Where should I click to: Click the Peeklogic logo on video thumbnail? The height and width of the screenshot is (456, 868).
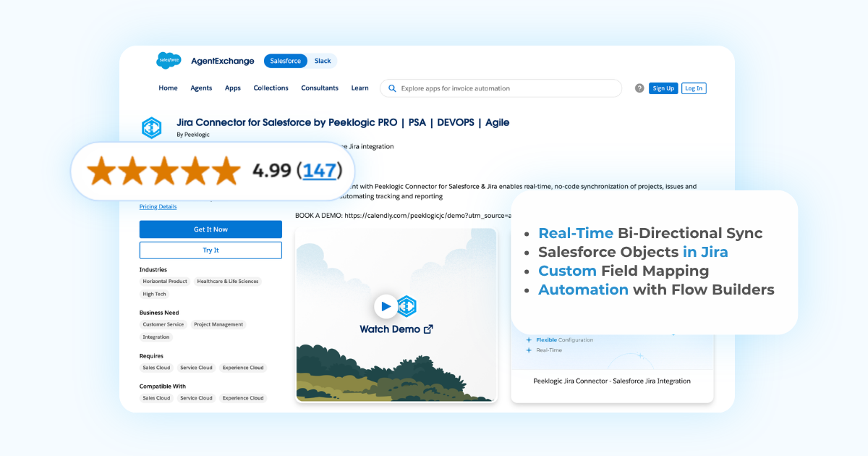click(407, 306)
